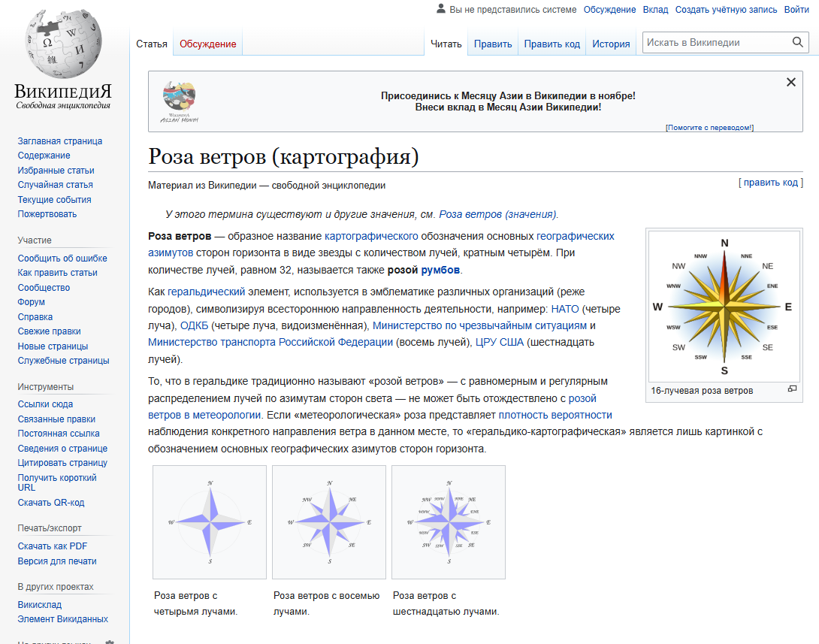This screenshot has height=644, width=819.
Task: Open the Форум link
Action: point(31,302)
